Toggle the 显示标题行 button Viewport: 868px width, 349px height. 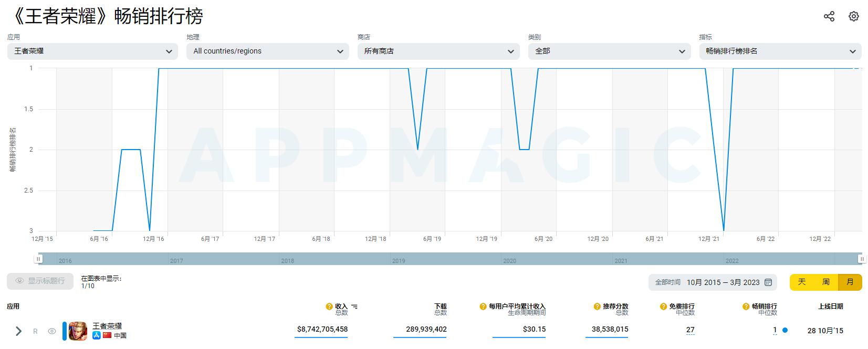pyautogui.click(x=40, y=281)
